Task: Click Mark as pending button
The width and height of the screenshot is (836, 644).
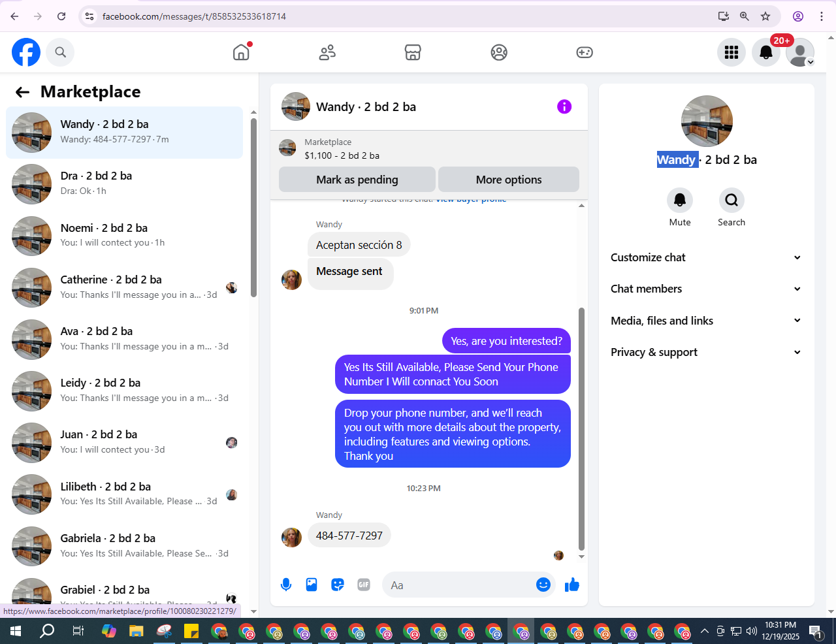Action: click(357, 180)
